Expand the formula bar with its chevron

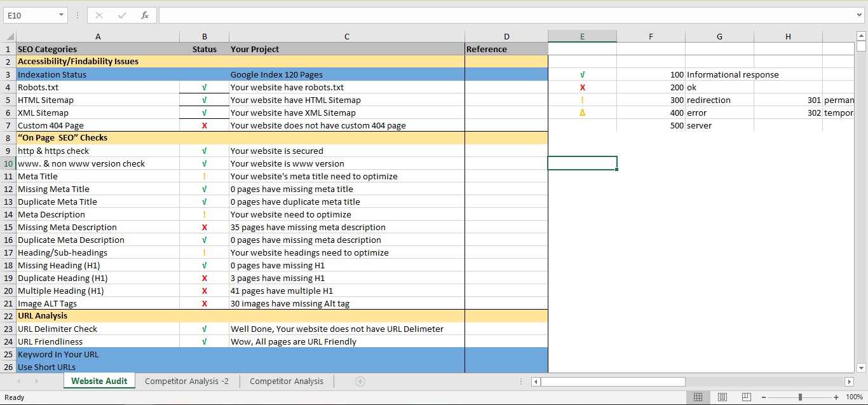860,15
